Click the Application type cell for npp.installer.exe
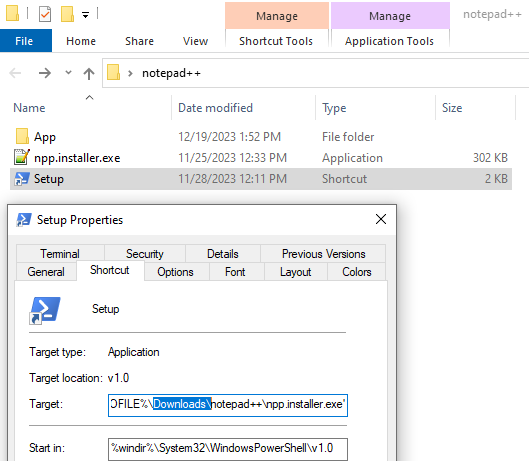 coord(352,158)
